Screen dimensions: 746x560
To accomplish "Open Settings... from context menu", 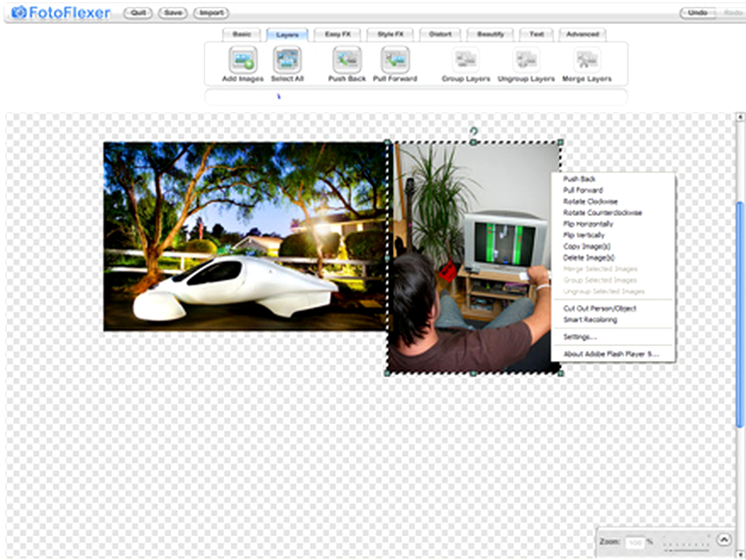I will [x=580, y=337].
